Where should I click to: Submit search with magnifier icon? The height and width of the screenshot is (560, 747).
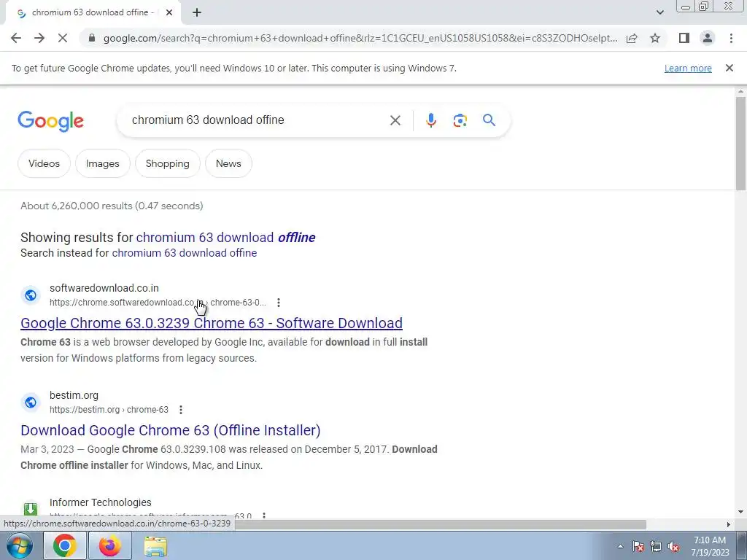point(489,120)
